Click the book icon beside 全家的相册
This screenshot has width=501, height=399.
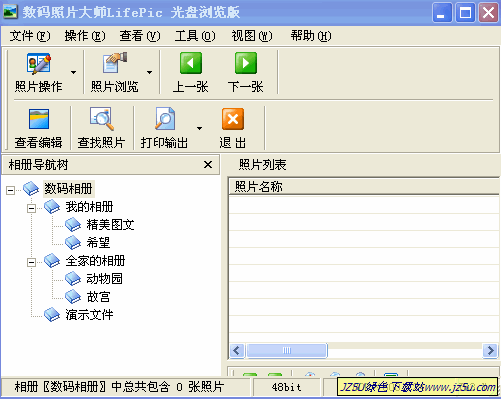pyautogui.click(x=52, y=261)
